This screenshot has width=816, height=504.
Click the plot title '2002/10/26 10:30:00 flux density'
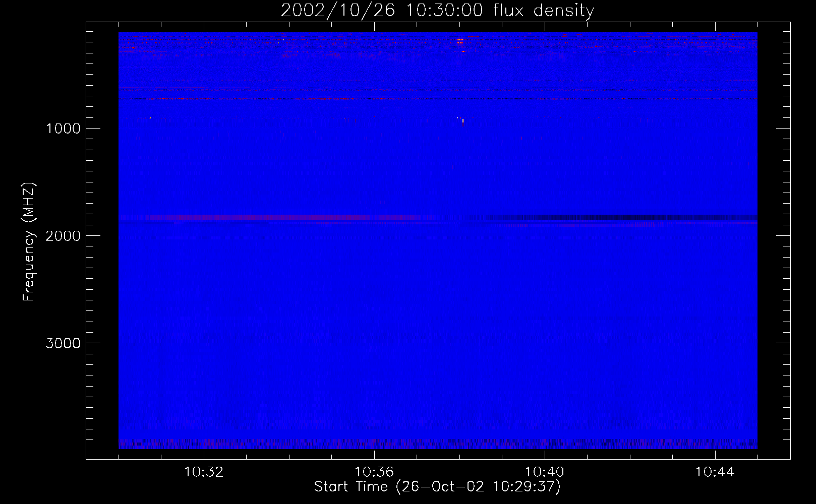click(437, 10)
